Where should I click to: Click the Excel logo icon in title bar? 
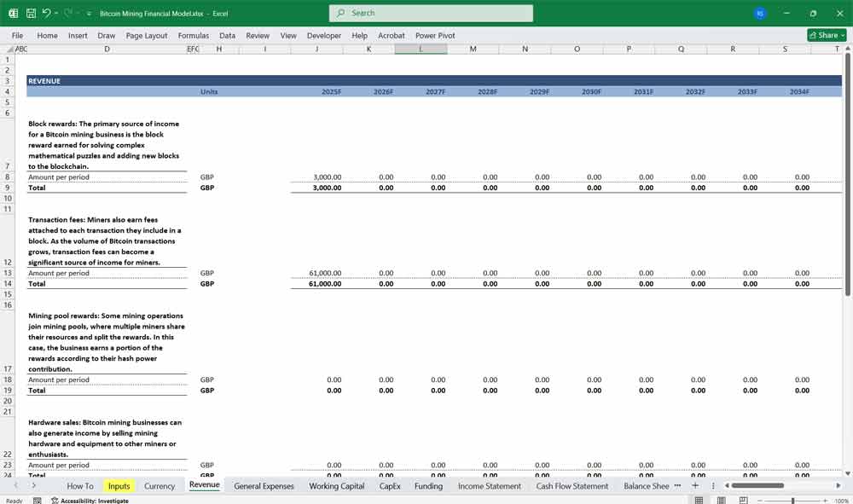(x=13, y=13)
